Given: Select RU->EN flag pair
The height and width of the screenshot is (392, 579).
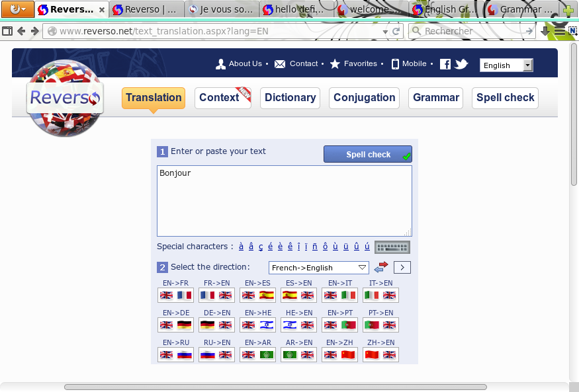Looking at the screenshot, I should [x=216, y=355].
